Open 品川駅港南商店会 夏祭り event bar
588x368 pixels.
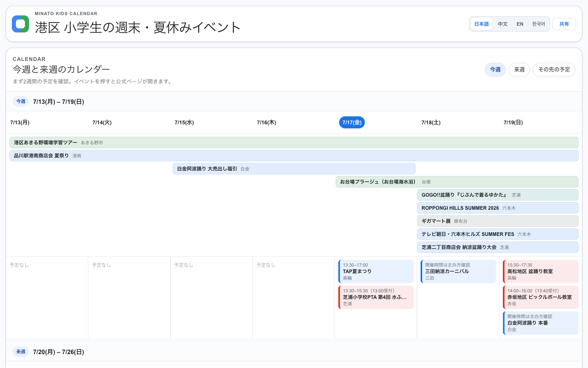click(294, 156)
